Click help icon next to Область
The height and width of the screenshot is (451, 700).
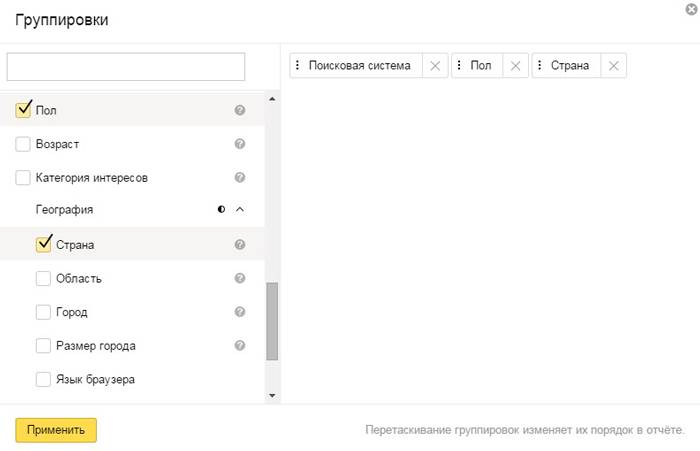tap(240, 278)
